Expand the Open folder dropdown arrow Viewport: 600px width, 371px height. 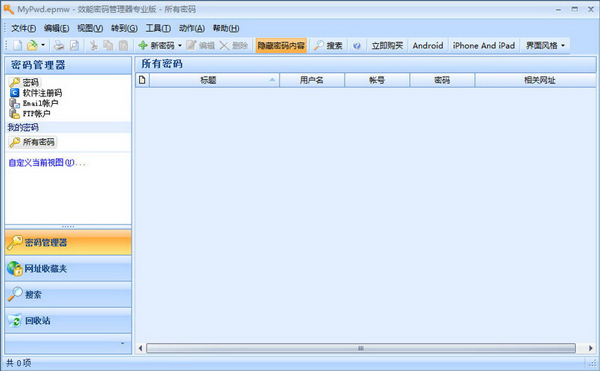click(x=43, y=46)
